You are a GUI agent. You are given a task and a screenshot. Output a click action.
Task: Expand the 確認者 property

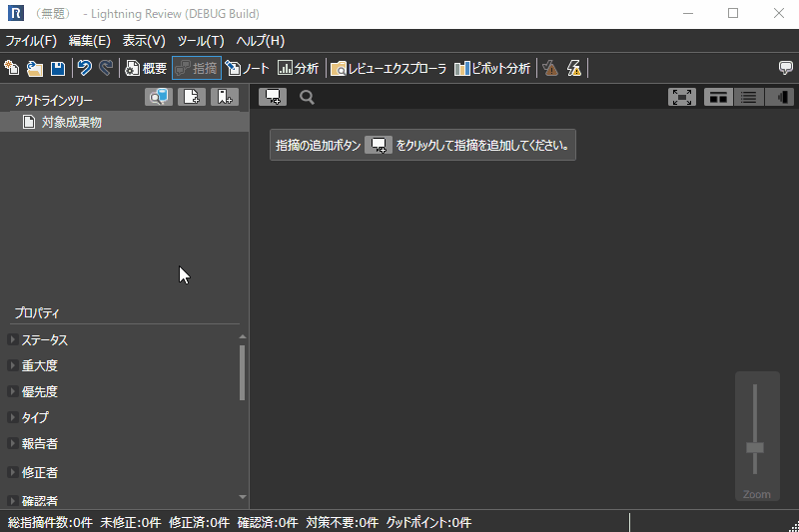pos(13,501)
